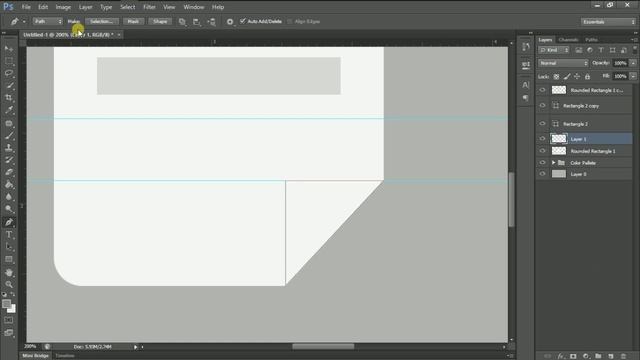Image resolution: width=640 pixels, height=360 pixels.
Task: Toggle lock image pixels brush icon
Action: coord(567,76)
